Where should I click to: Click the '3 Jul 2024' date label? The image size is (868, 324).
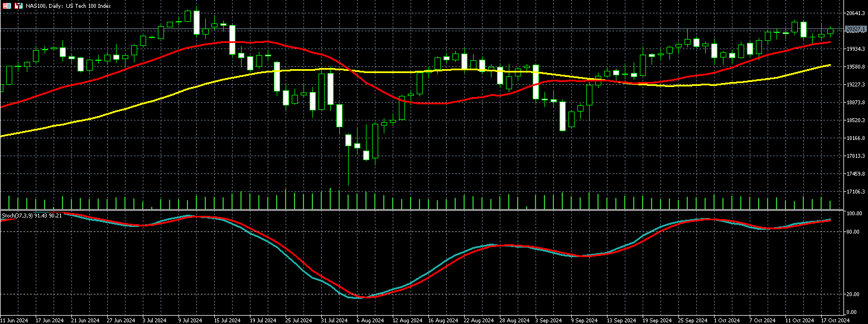tap(155, 321)
